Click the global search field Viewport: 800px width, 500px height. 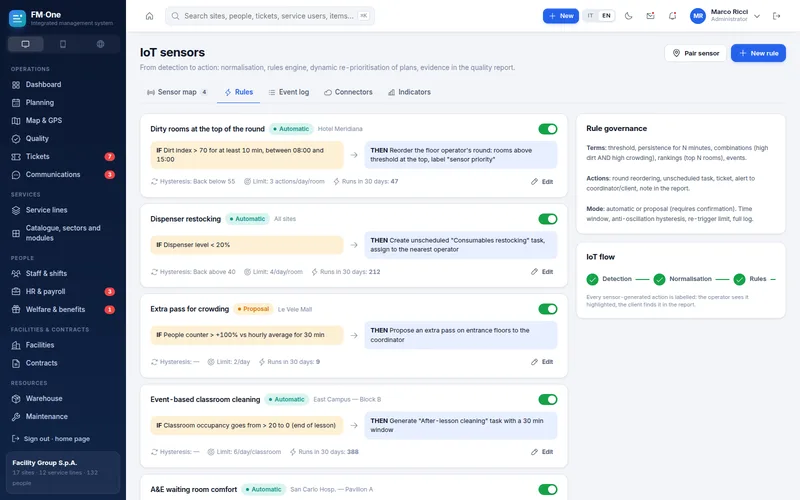269,16
